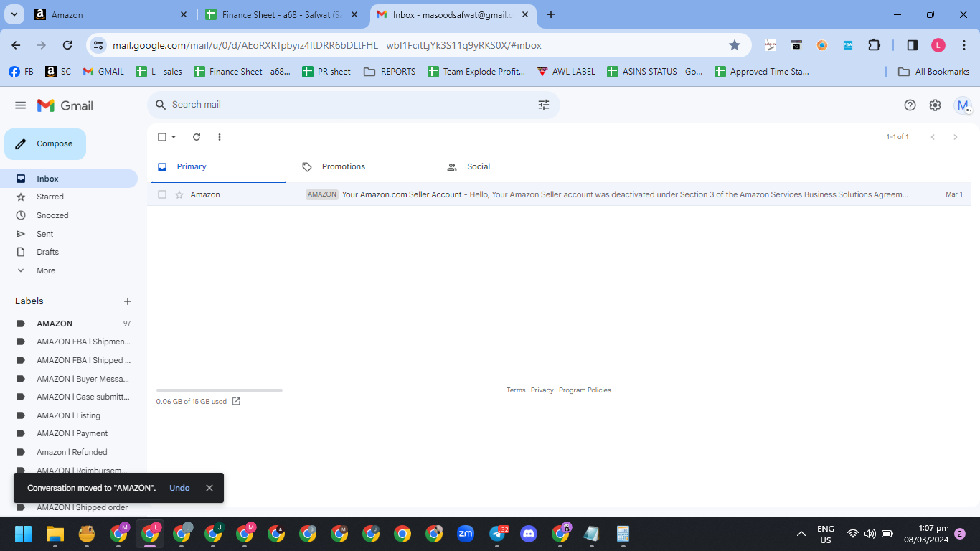Open the All Bookmarks folder
Screen dimensions: 980x551
[934, 72]
